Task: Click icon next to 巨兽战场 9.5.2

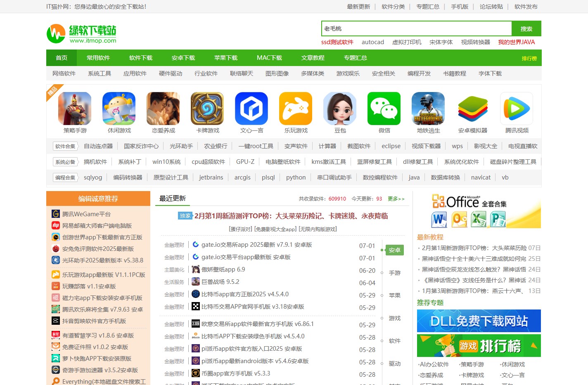Action: [196, 282]
